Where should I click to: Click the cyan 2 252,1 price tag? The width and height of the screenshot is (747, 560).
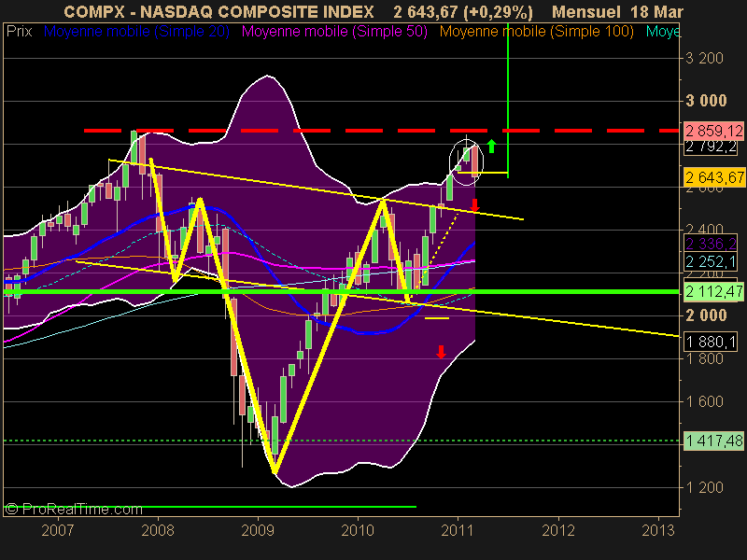pos(712,261)
